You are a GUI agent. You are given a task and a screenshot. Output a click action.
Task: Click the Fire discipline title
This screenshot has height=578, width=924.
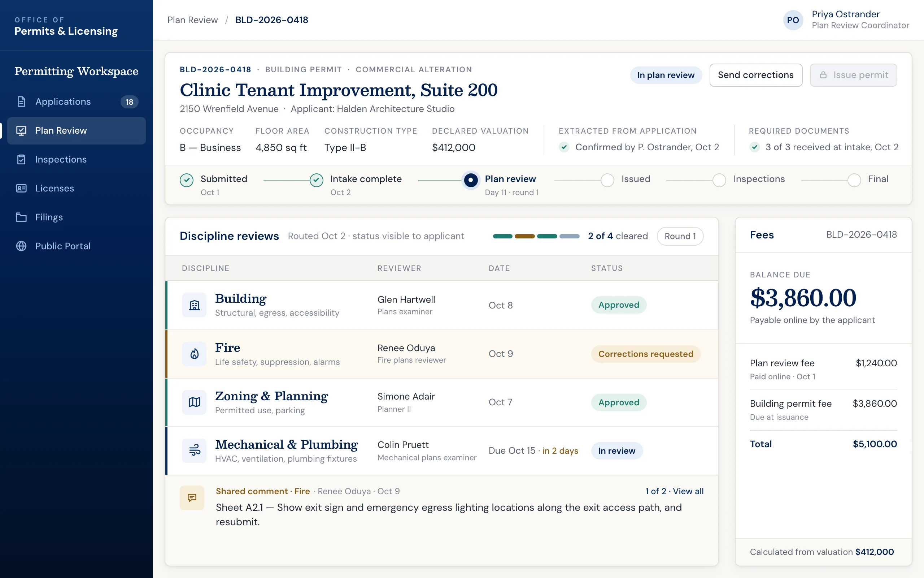tap(227, 348)
